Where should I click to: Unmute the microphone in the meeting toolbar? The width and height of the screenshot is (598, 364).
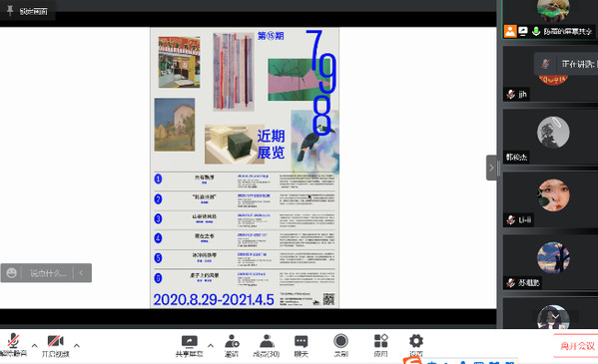(13, 345)
